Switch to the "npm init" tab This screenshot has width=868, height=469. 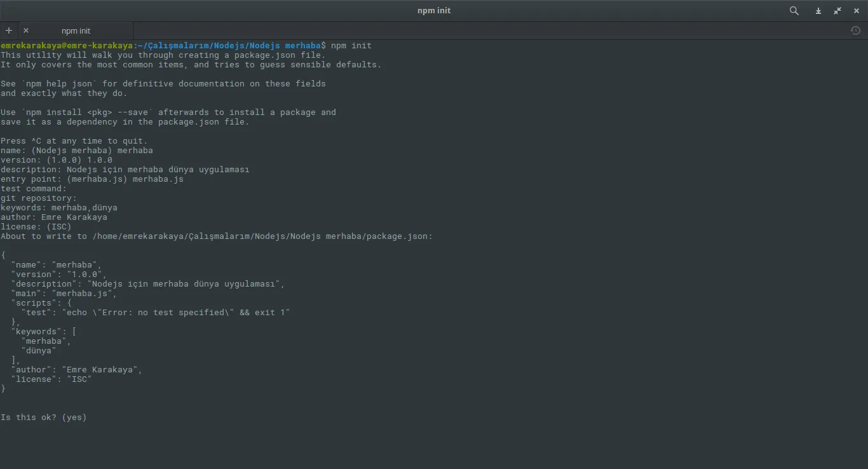76,31
